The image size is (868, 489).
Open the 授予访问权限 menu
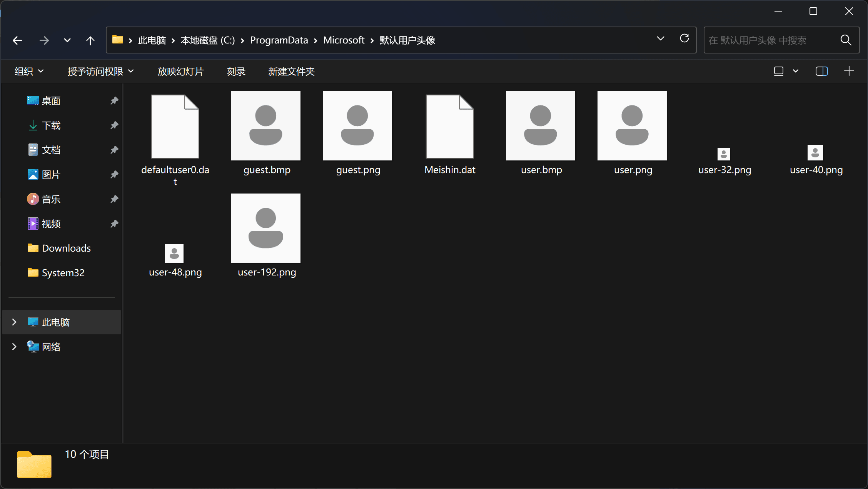[100, 72]
